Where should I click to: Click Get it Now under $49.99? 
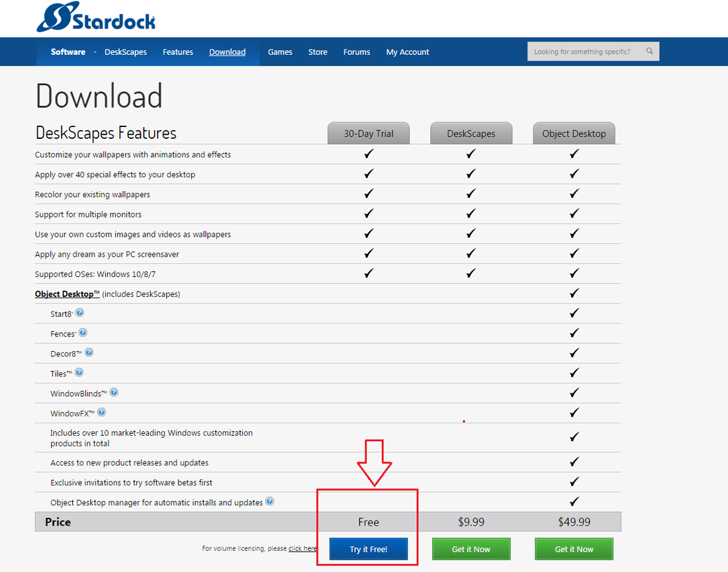click(574, 549)
